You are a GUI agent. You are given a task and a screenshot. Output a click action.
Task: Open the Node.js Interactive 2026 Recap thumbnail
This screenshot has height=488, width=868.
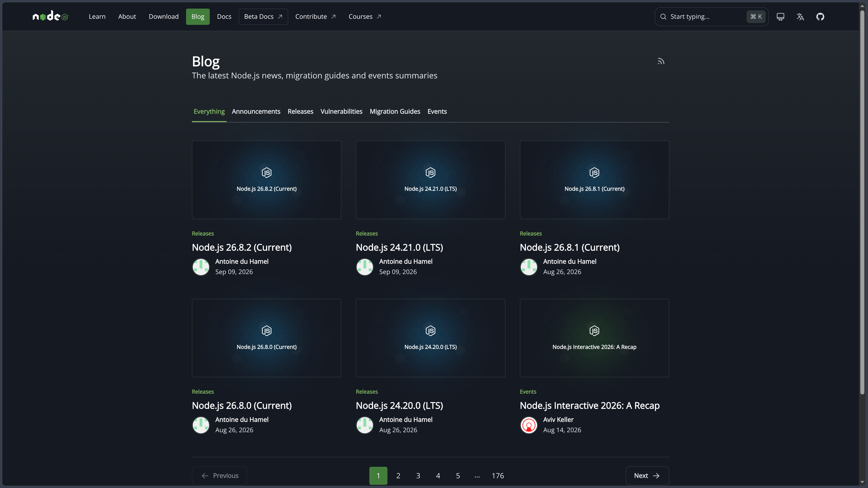594,338
